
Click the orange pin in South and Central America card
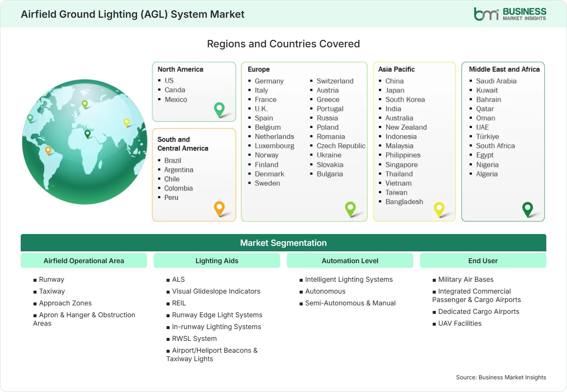coord(219,209)
